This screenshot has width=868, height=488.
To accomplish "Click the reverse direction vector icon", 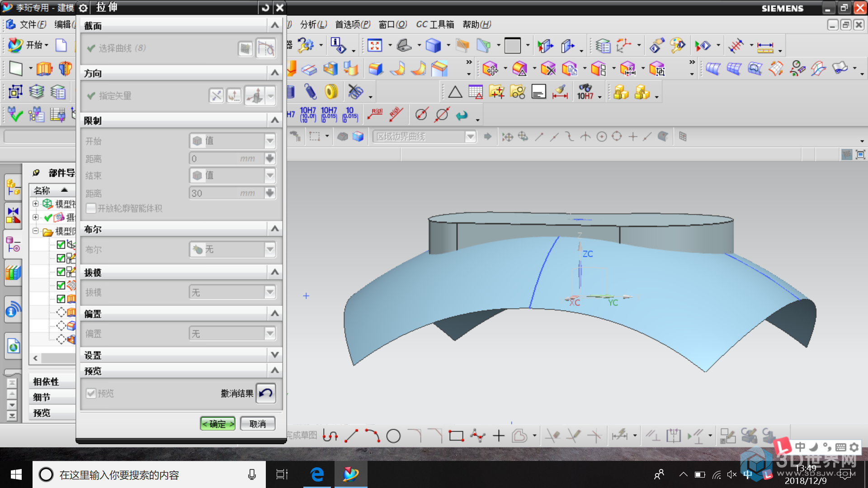I will click(x=217, y=95).
